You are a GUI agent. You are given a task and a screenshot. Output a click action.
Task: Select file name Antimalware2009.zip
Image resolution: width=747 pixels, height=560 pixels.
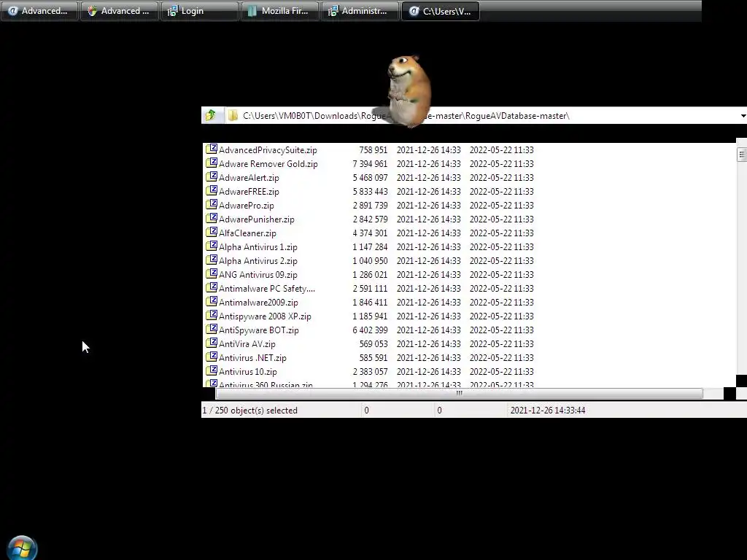pos(258,302)
